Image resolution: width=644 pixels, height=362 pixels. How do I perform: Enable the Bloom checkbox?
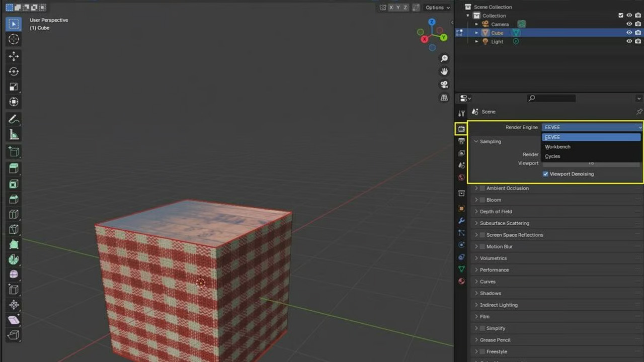[482, 200]
